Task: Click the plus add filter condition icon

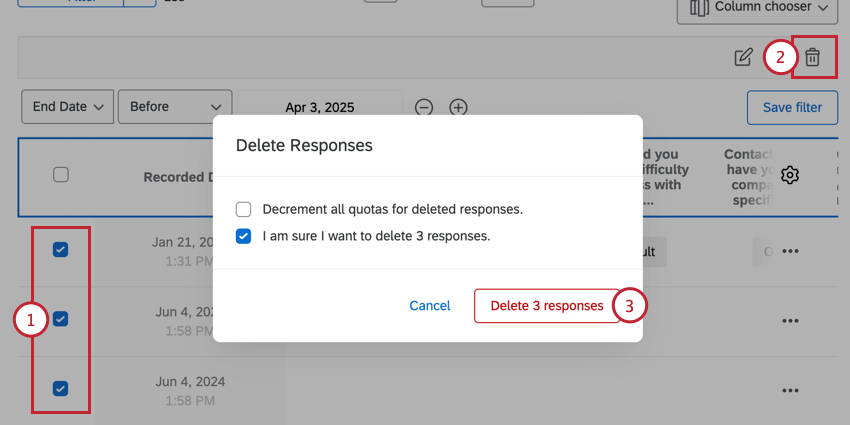Action: pos(458,107)
